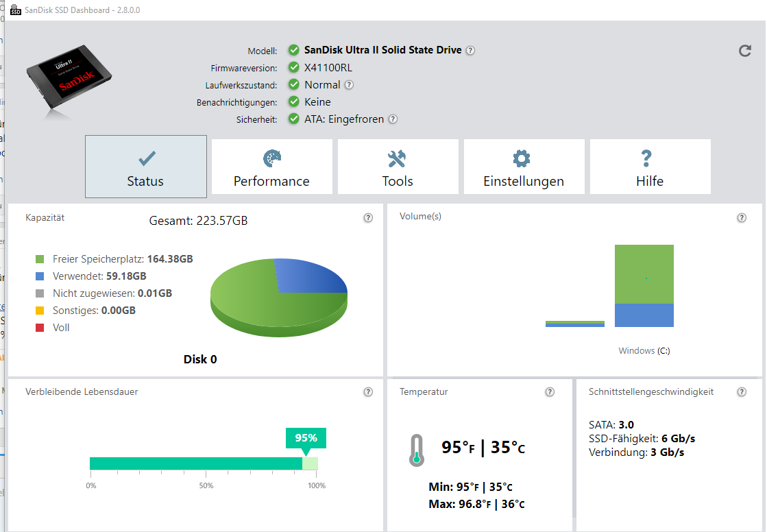Image resolution: width=767 pixels, height=532 pixels.
Task: Click the Volume(s) panel help icon
Action: pos(742,218)
